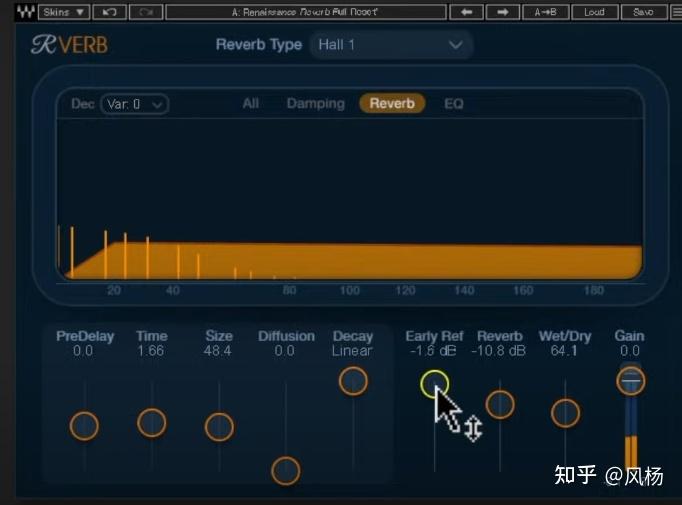This screenshot has width=682, height=505.
Task: Click the Time slider knob
Action: (x=151, y=423)
